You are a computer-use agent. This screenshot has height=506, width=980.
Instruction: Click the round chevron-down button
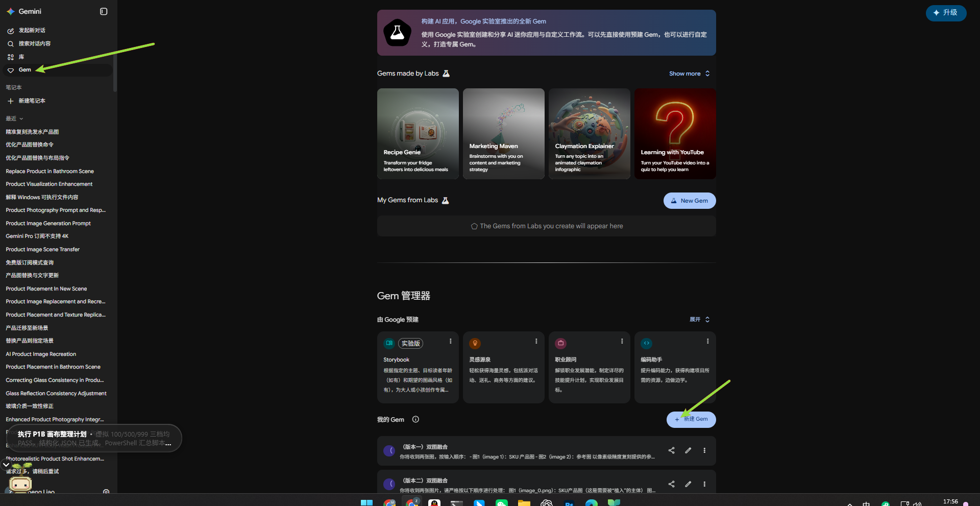coord(6,465)
